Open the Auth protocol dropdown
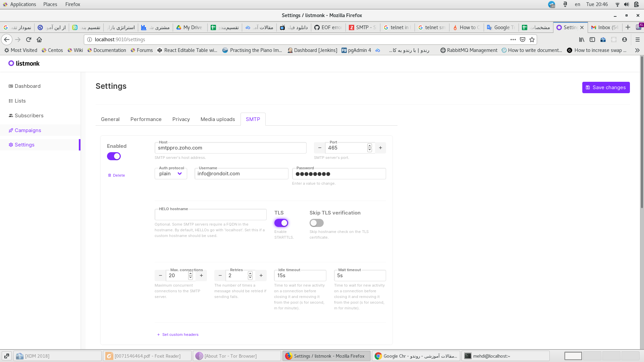The height and width of the screenshot is (362, 644). coord(170,174)
